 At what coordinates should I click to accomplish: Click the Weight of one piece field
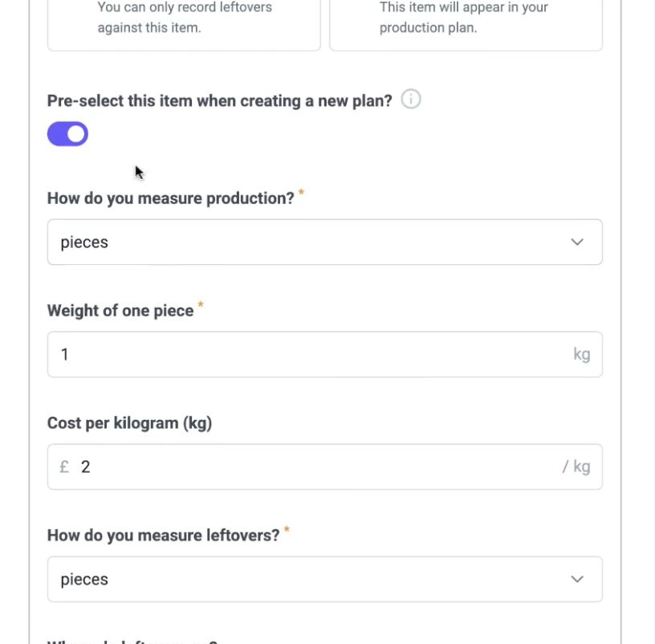pyautogui.click(x=324, y=354)
